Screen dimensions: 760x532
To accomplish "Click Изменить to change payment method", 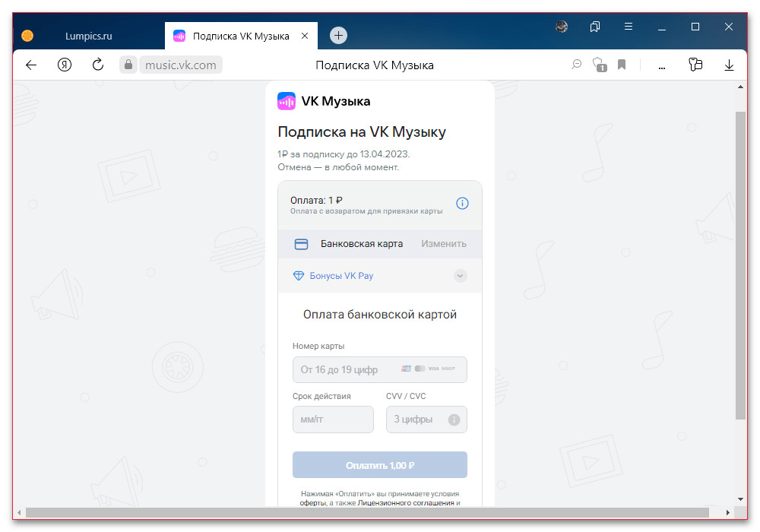I will pos(444,244).
